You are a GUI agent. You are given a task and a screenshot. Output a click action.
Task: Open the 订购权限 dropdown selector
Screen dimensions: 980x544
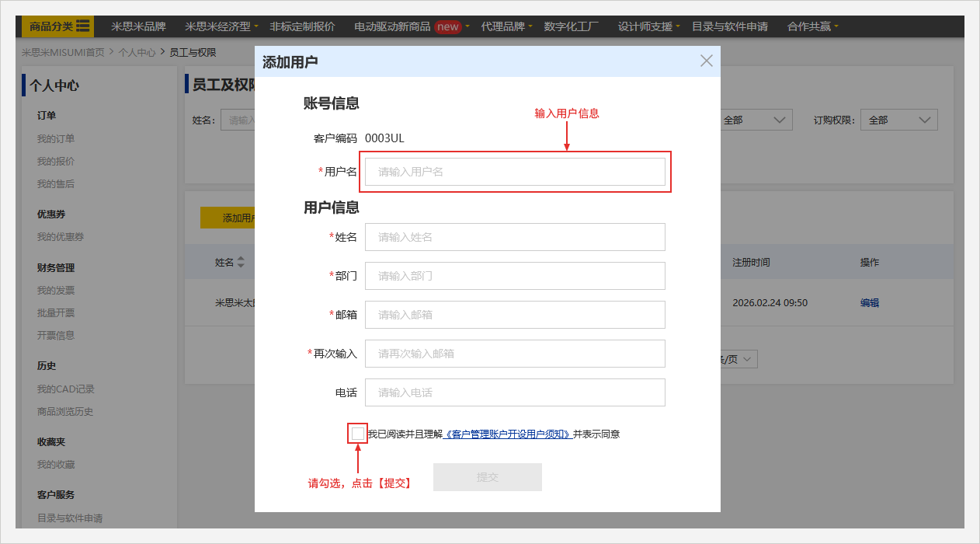coord(898,120)
